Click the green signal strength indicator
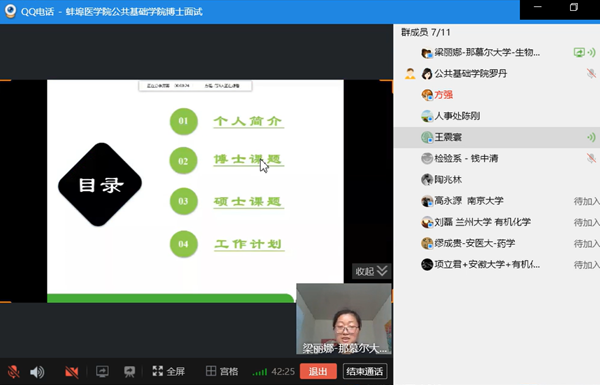This screenshot has width=600, height=385. point(260,372)
